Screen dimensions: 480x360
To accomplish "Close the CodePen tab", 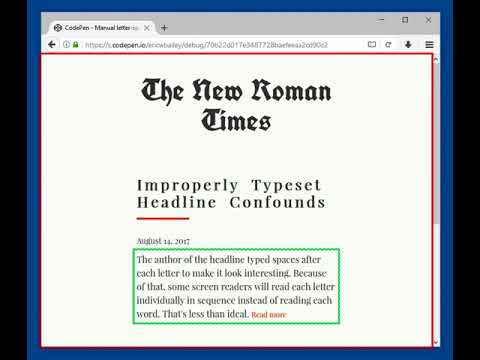I will 147,28.
